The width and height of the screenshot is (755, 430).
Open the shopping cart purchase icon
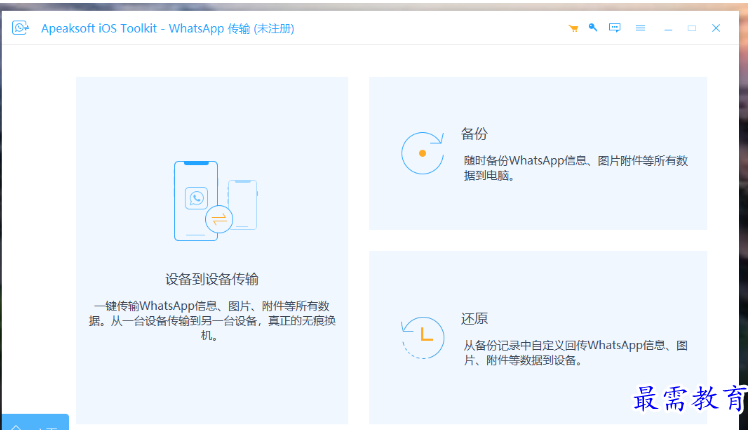[573, 28]
